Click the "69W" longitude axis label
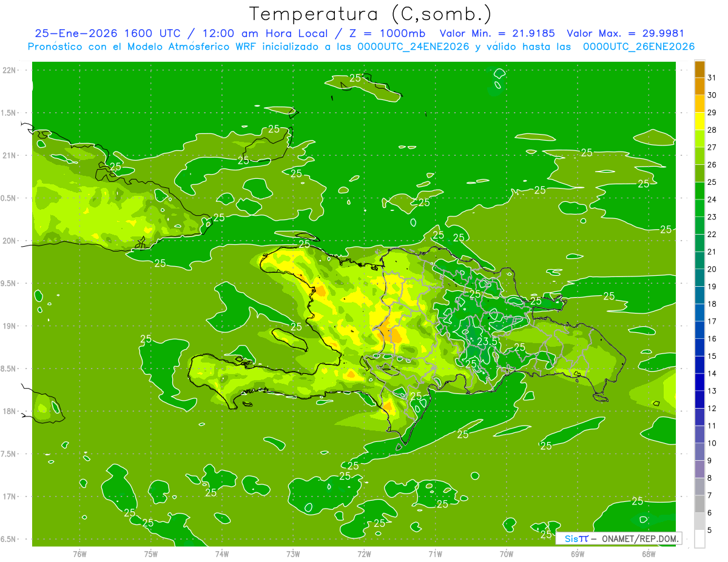 pyautogui.click(x=578, y=554)
